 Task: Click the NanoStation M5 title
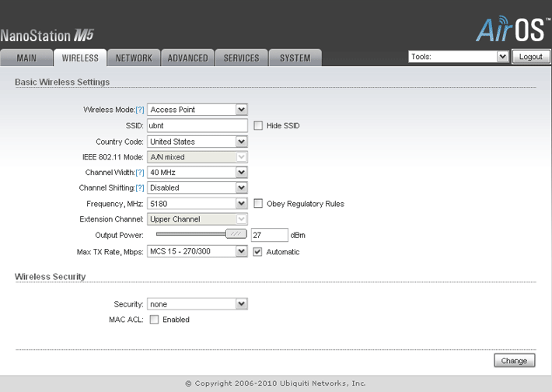point(47,36)
